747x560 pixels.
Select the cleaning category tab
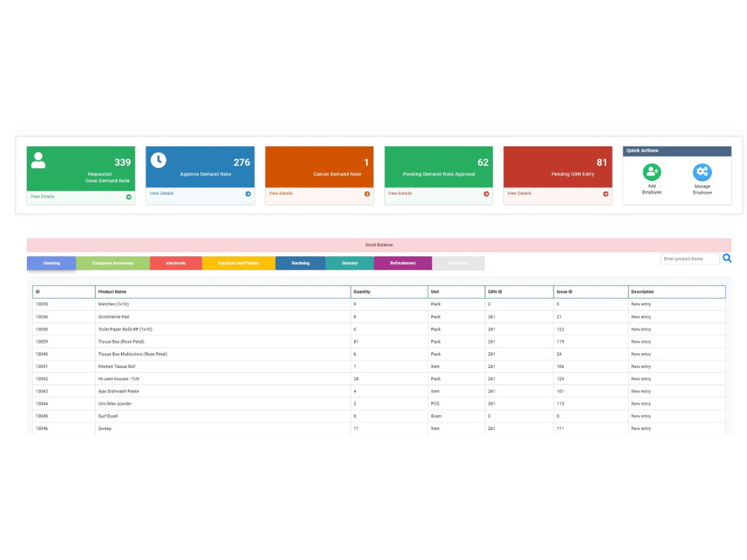(x=52, y=263)
